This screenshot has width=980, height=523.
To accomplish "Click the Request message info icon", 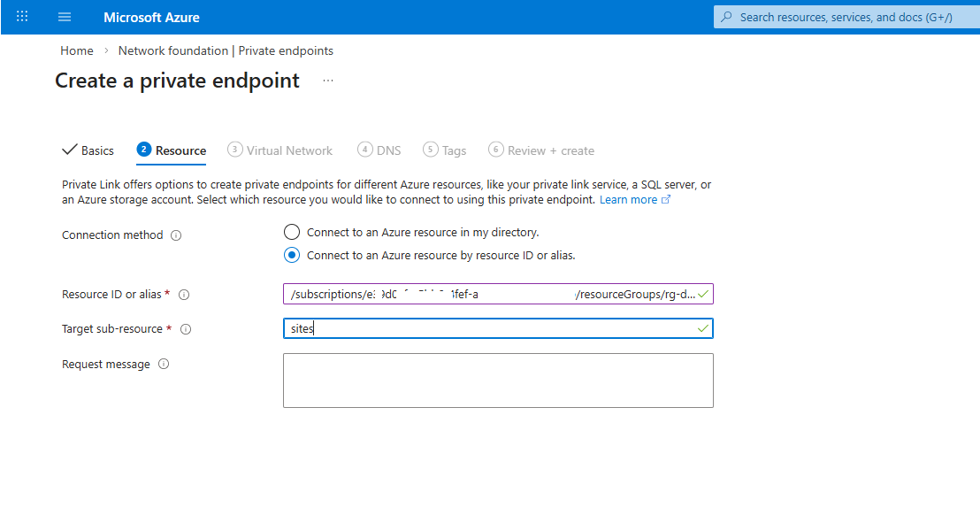I will [x=164, y=363].
